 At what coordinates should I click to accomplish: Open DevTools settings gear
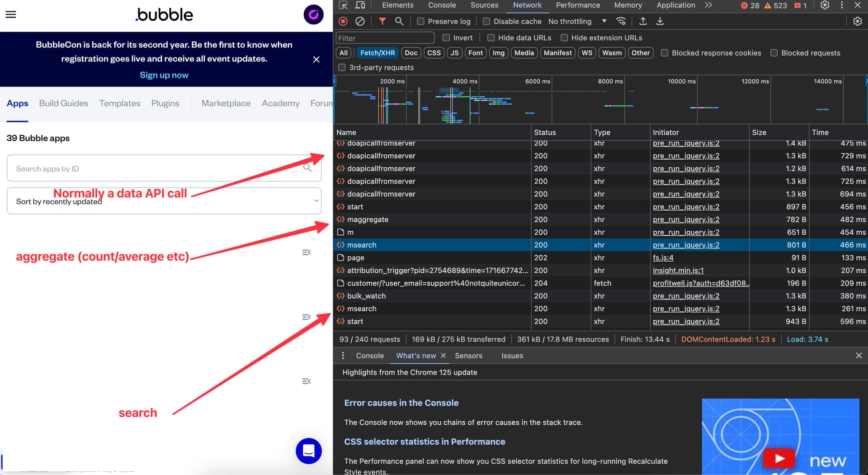tap(825, 5)
